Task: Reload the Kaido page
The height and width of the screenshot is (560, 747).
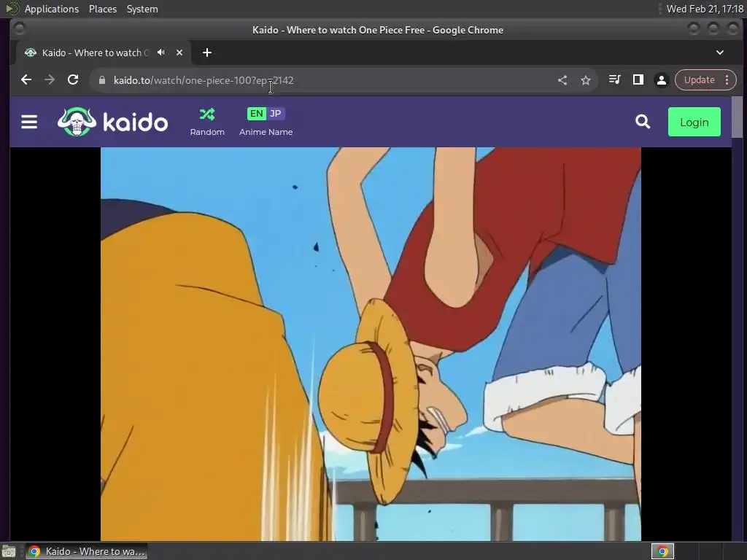Action: (x=73, y=80)
